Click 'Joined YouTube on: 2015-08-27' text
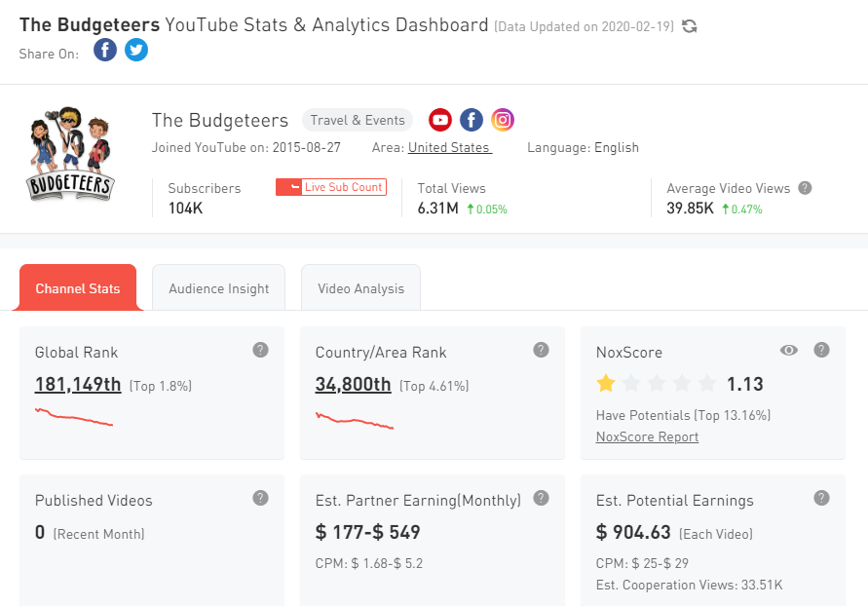 [x=246, y=148]
